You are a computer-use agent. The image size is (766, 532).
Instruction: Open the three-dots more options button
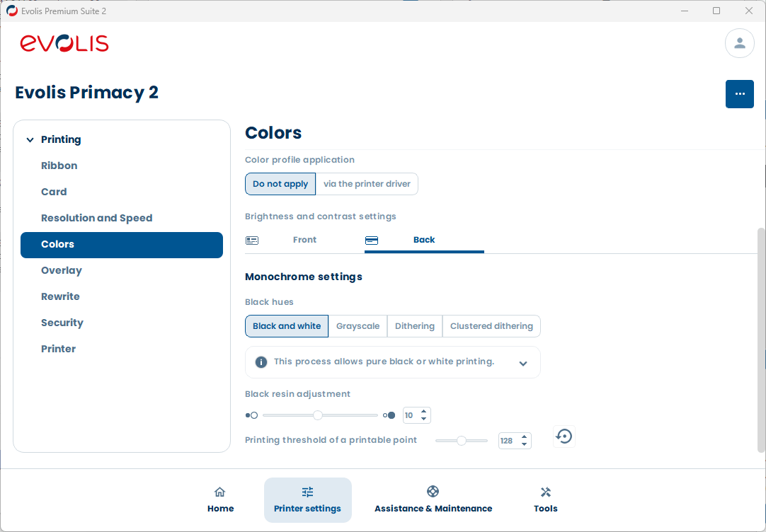pos(739,94)
